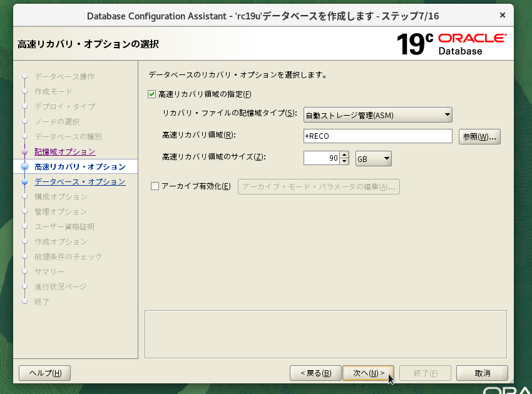Click the 前提条件のチェック step label
This screenshot has width=532, height=394.
(x=68, y=256)
